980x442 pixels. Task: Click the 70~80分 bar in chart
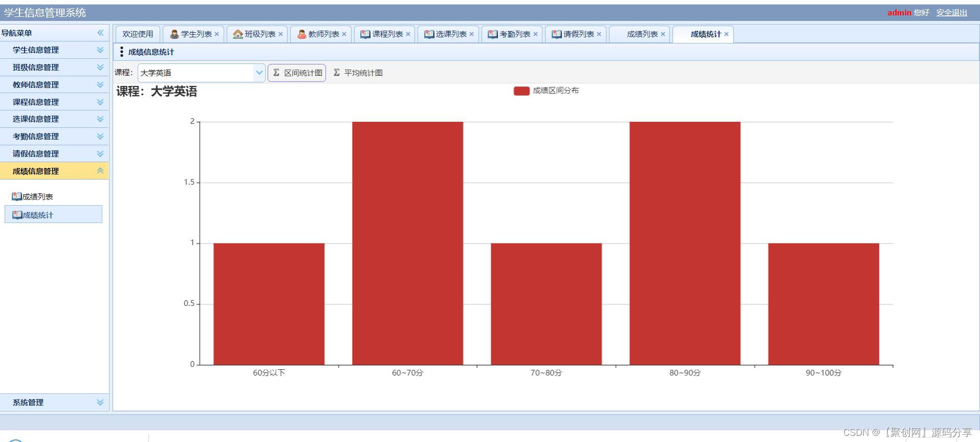546,304
